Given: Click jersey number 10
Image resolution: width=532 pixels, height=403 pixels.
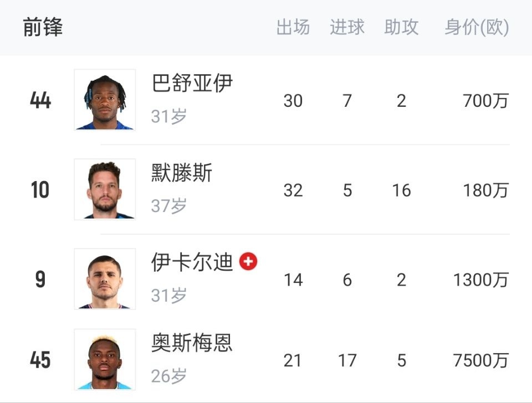Looking at the screenshot, I should click(x=40, y=190).
